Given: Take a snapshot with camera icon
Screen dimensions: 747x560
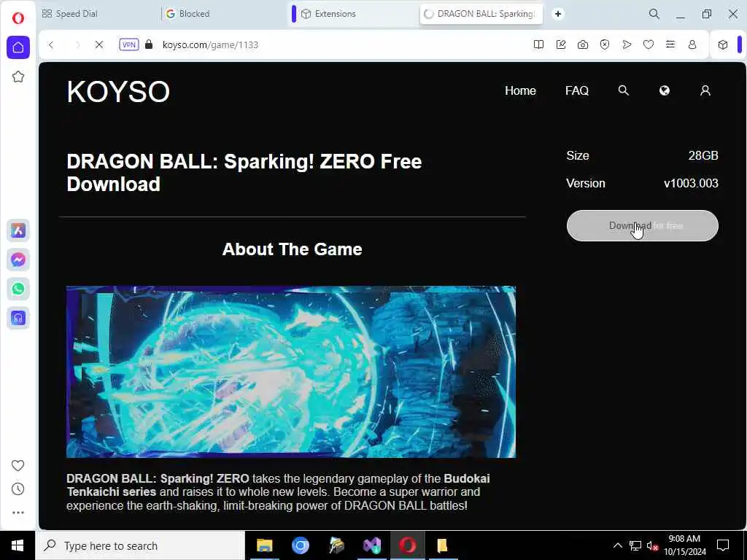Looking at the screenshot, I should (583, 44).
